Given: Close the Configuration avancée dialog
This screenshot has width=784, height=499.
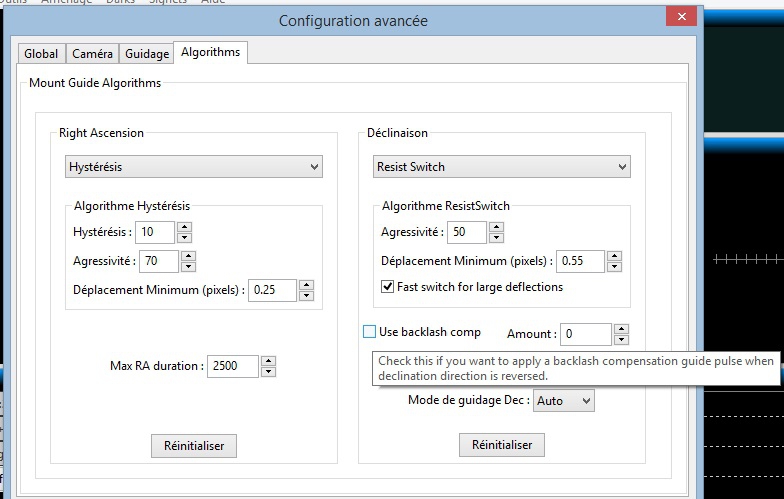Looking at the screenshot, I should 681,19.
